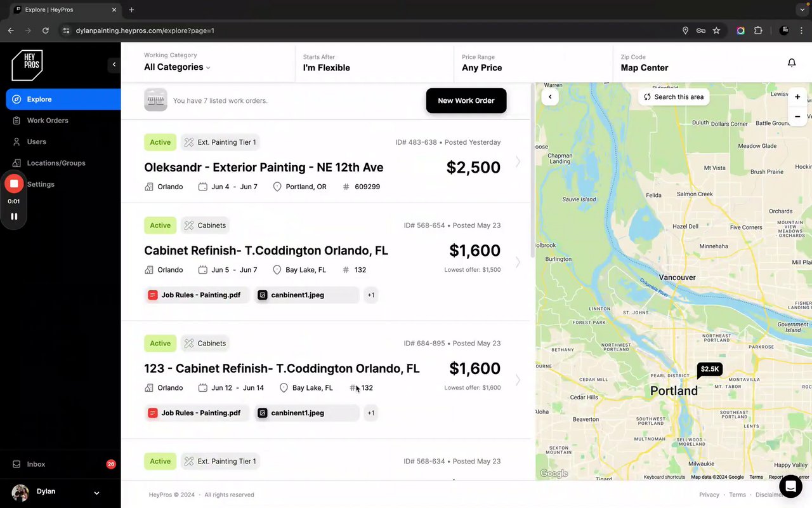
Task: Open the Users section
Action: 36,142
